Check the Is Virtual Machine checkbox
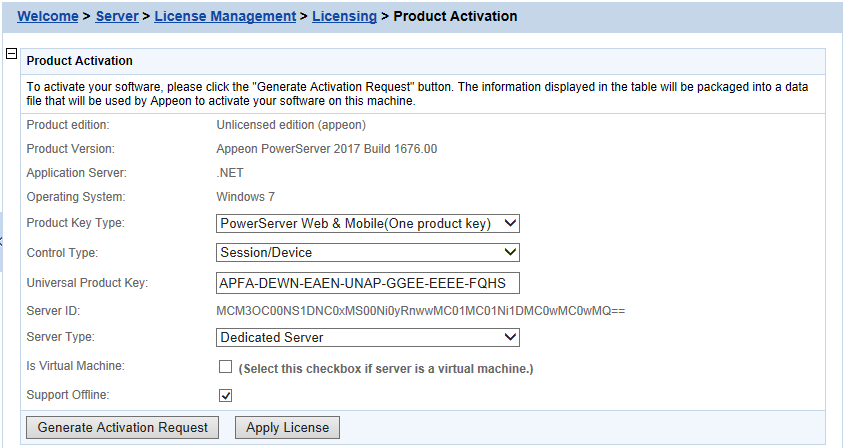Viewport: 846px width, 448px height. [x=225, y=367]
